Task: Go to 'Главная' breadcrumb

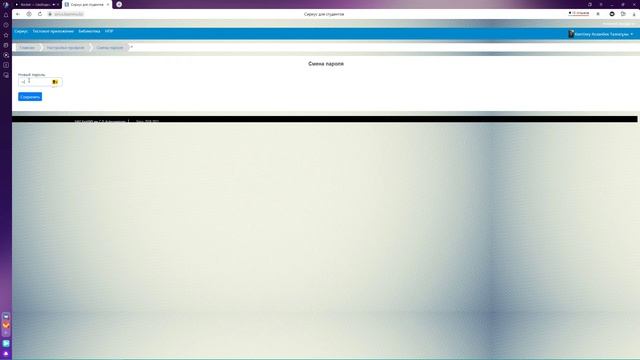Action: pyautogui.click(x=27, y=48)
